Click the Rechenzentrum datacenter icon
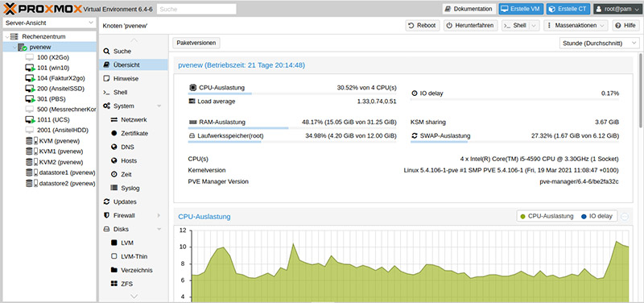This screenshot has height=303, width=644. [x=14, y=36]
